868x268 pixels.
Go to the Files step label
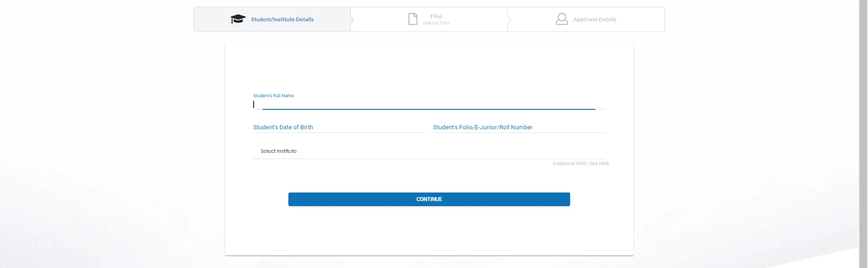[x=436, y=16]
